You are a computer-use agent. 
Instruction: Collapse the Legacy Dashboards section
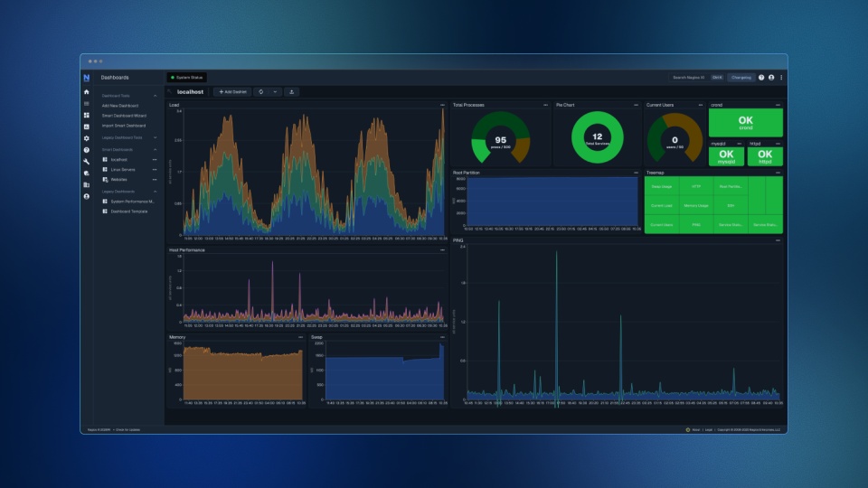(x=155, y=192)
